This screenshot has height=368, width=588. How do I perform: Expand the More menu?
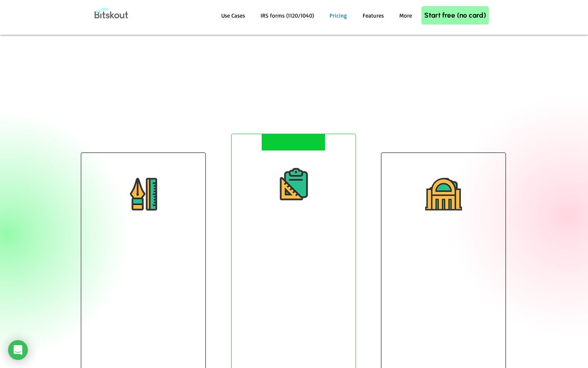[x=405, y=16]
